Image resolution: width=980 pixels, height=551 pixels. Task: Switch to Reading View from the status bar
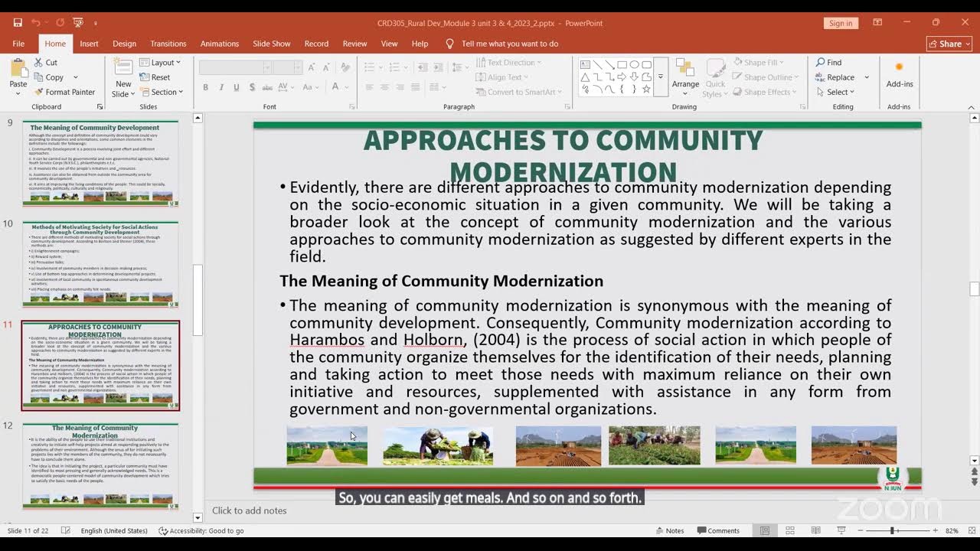click(x=816, y=530)
